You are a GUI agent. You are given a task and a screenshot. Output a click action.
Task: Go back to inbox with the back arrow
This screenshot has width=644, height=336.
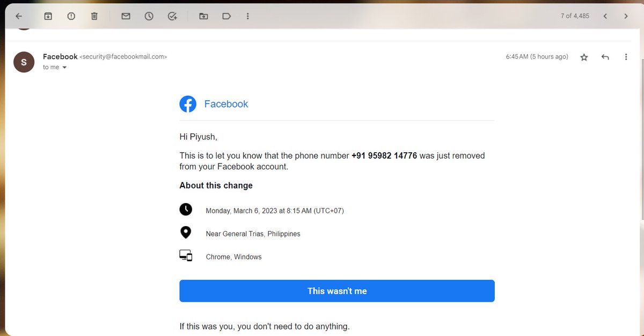point(19,16)
